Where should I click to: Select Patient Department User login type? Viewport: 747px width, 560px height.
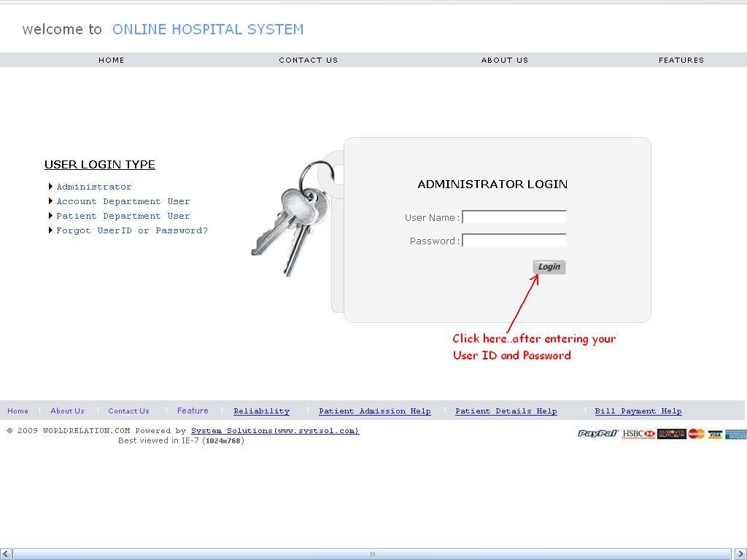[123, 216]
